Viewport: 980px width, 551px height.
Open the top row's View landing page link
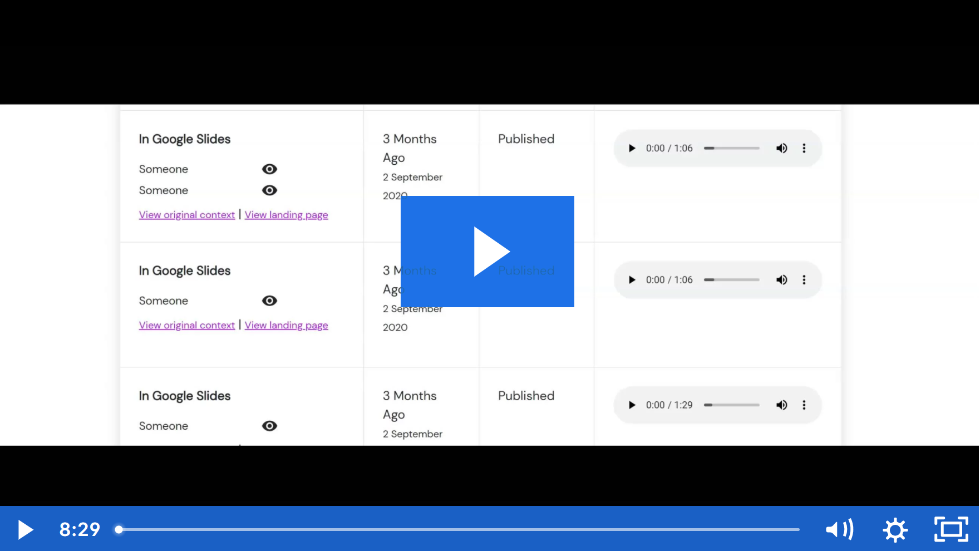287,215
